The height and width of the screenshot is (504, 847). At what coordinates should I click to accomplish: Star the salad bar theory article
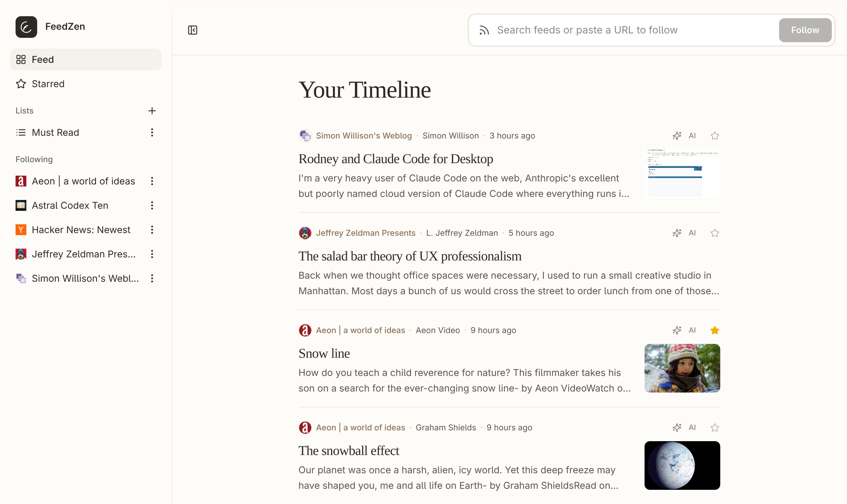tap(715, 233)
